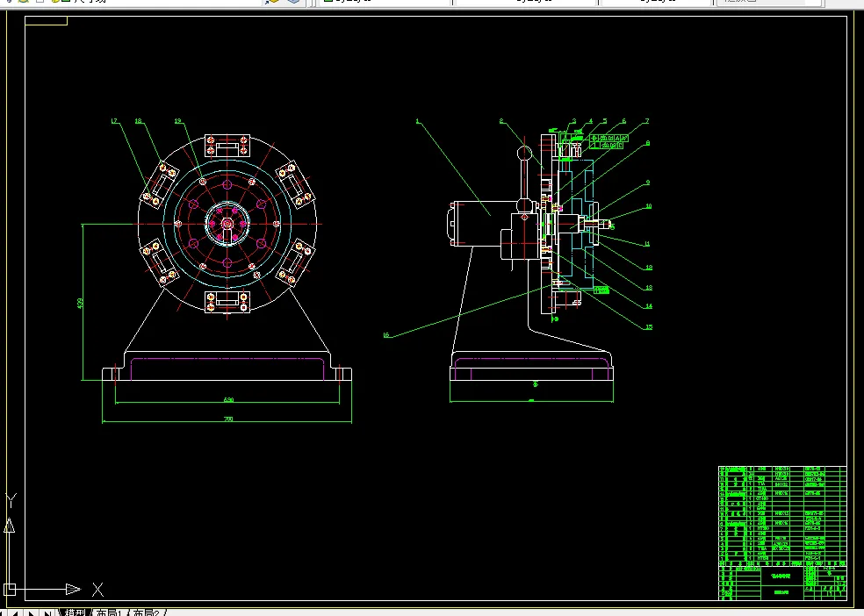Open the 布局2 layout tab
The image size is (864, 616).
[x=146, y=612]
